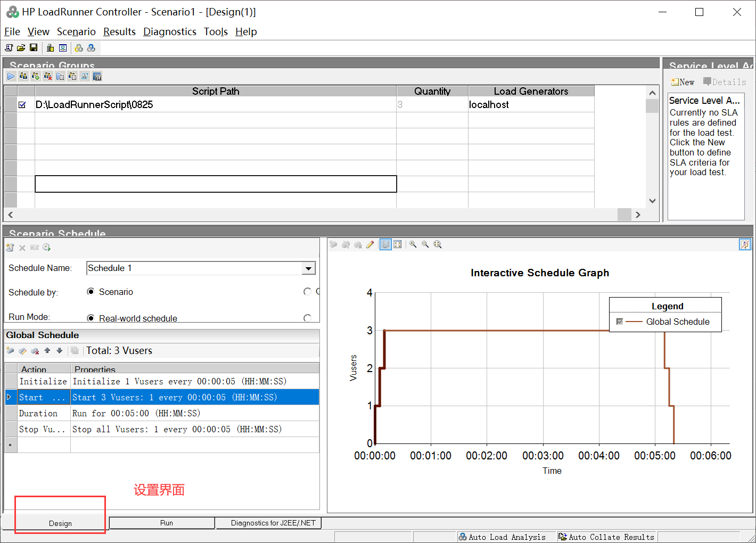The image size is (756, 543).
Task: Toggle Global Schedule legend checkbox
Action: [619, 322]
